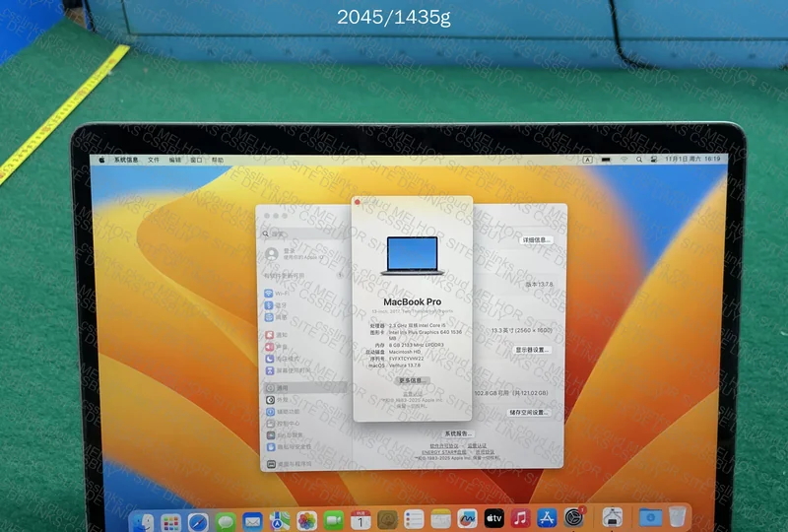The width and height of the screenshot is (788, 532).
Task: Open System Settings from the Dock
Action: click(574, 517)
